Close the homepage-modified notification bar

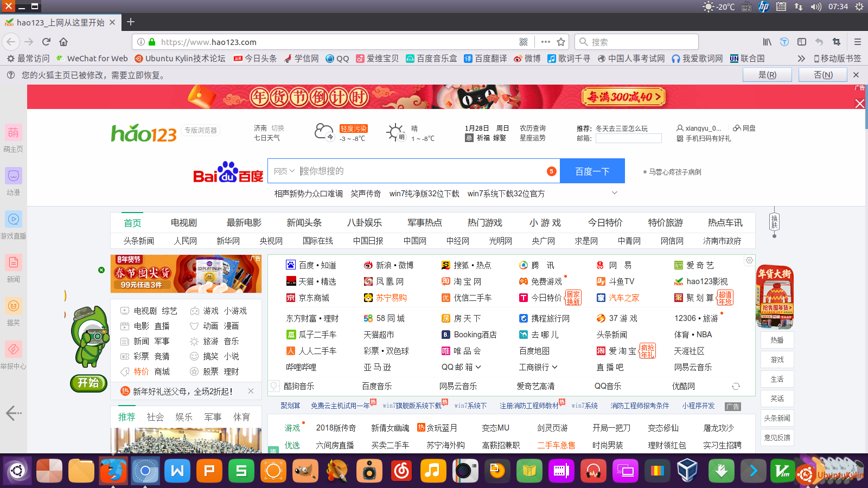pos(856,75)
